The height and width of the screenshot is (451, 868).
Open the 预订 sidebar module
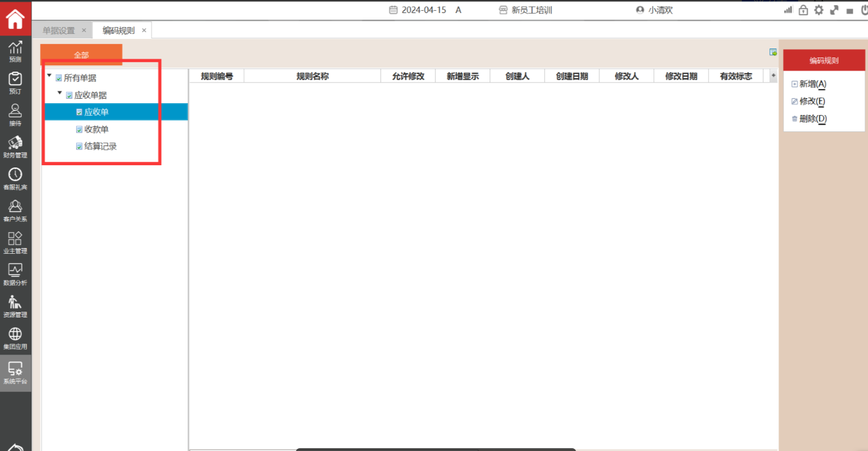[15, 82]
